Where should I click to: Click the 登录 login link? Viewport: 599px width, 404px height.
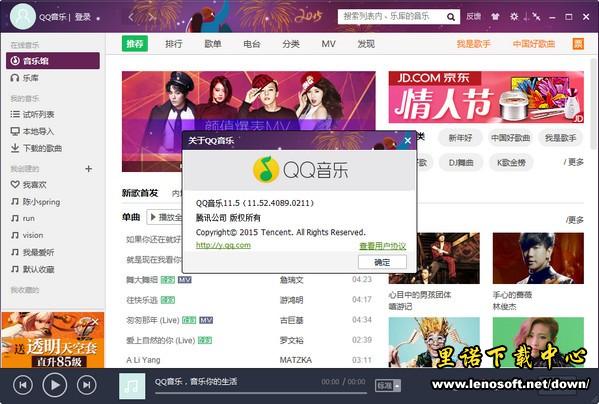[x=83, y=17]
